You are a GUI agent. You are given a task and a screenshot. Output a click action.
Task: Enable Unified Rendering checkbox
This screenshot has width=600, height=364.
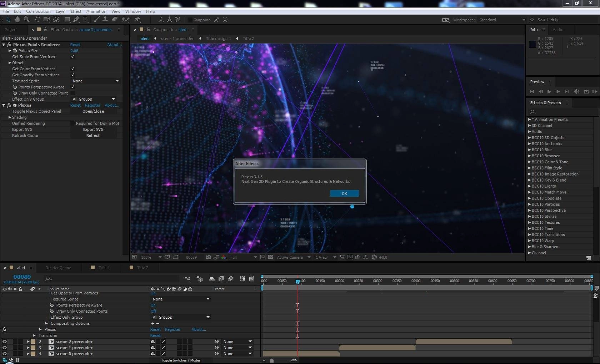(x=72, y=123)
